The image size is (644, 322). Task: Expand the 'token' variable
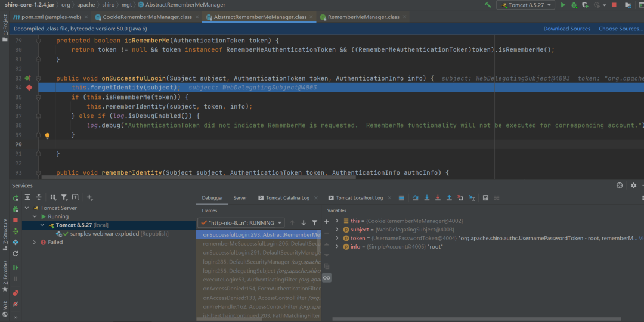tap(337, 238)
